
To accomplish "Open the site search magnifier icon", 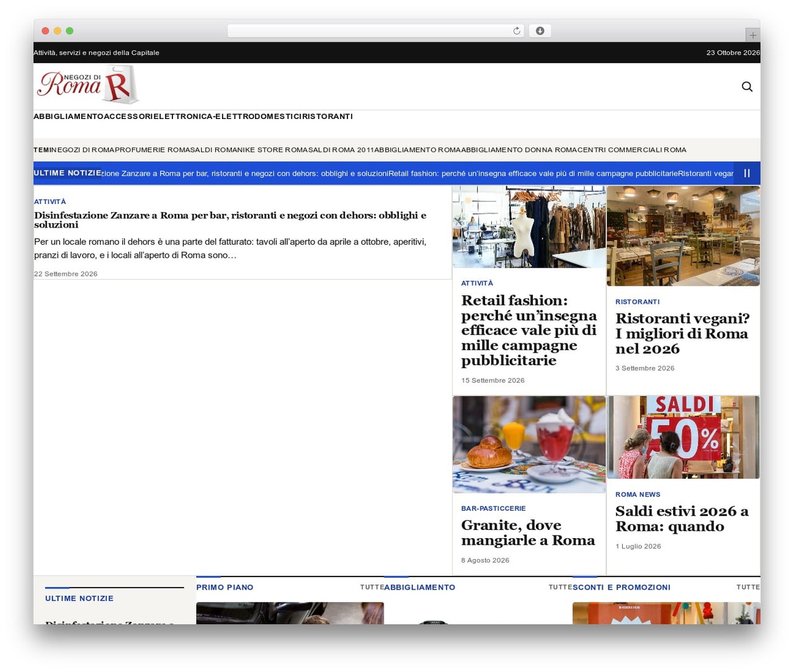I will 747,87.
